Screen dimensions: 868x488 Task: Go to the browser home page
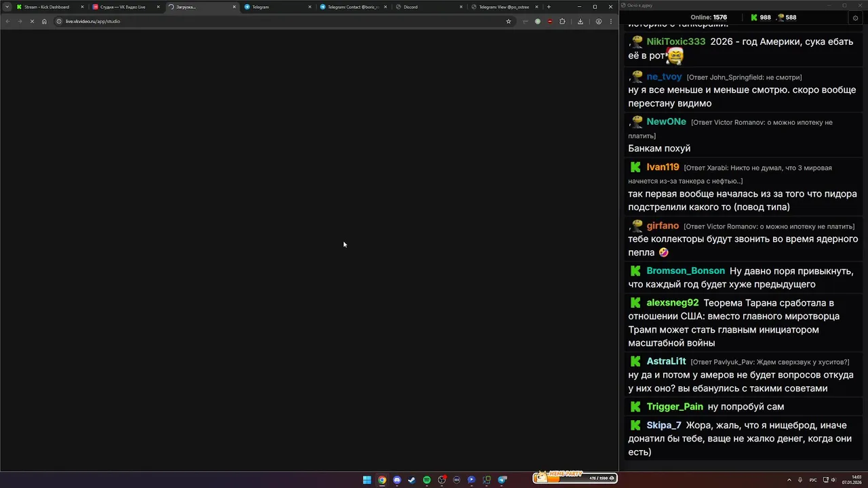[44, 21]
